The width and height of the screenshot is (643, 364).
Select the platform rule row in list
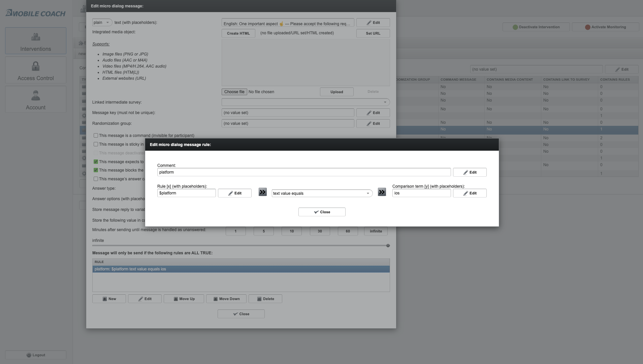click(x=240, y=269)
